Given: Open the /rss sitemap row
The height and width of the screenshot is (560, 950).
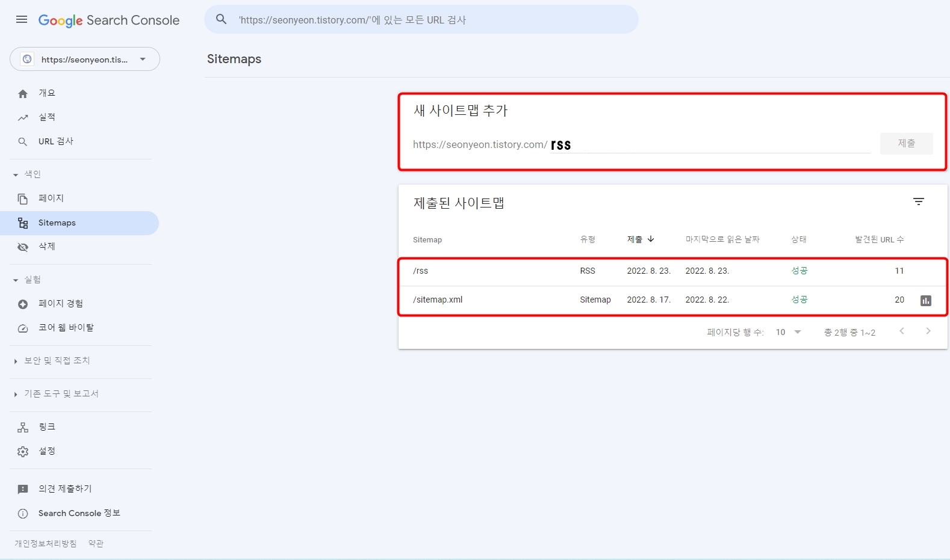Looking at the screenshot, I should (673, 271).
